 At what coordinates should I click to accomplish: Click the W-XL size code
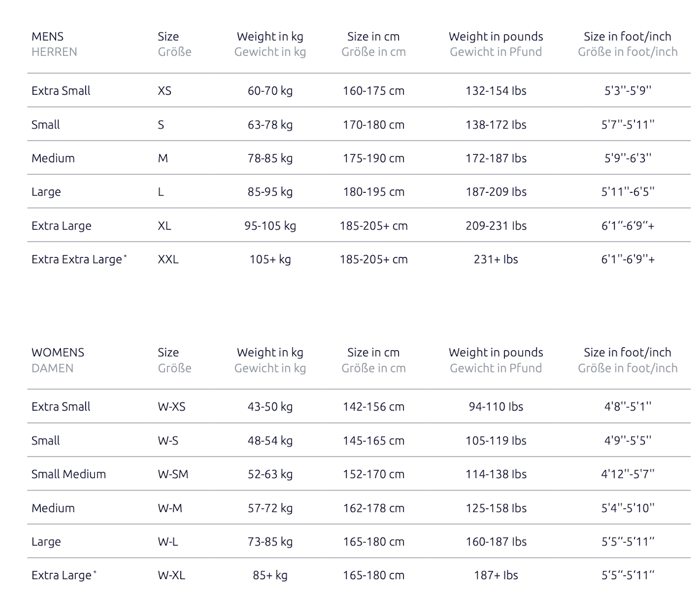[x=171, y=575]
